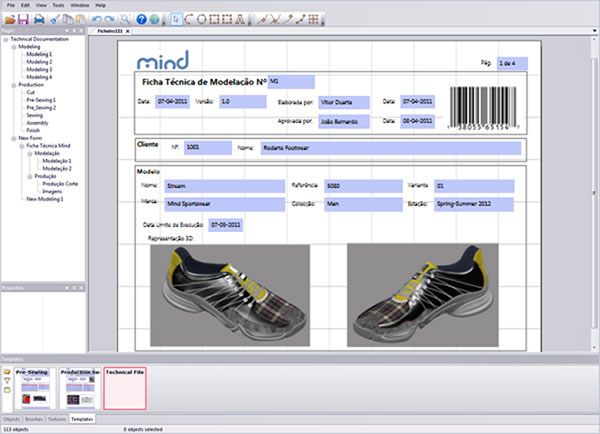
Task: Open the Properties panel options dropdown arrow
Action: point(67,287)
